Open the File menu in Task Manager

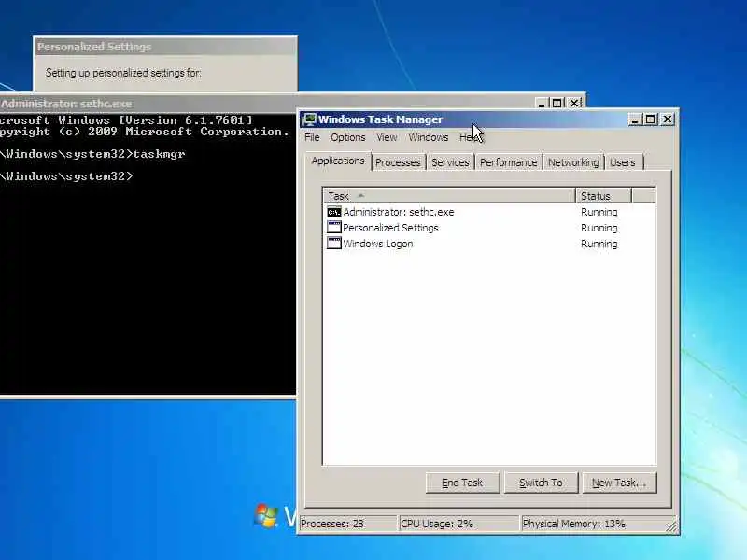(x=312, y=137)
